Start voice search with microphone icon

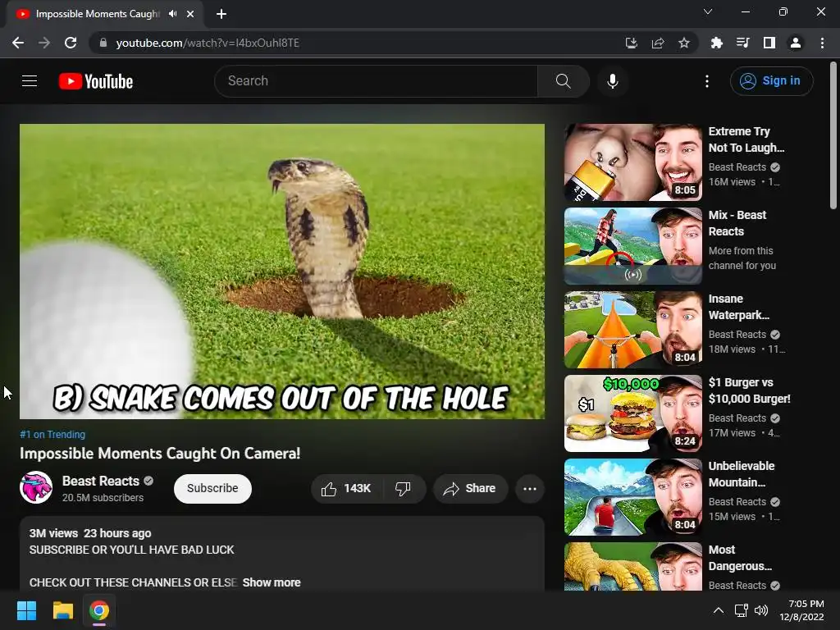click(x=612, y=81)
